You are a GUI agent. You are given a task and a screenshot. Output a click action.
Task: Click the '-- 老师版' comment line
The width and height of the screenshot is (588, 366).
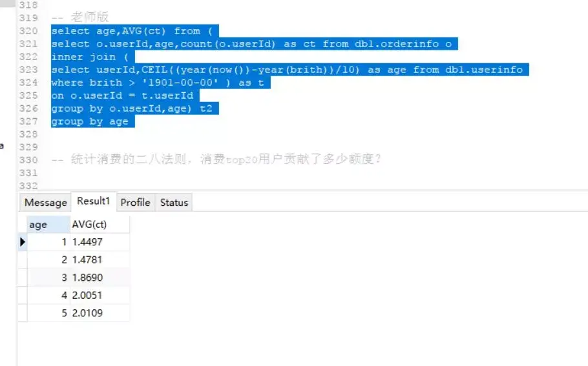coord(80,17)
